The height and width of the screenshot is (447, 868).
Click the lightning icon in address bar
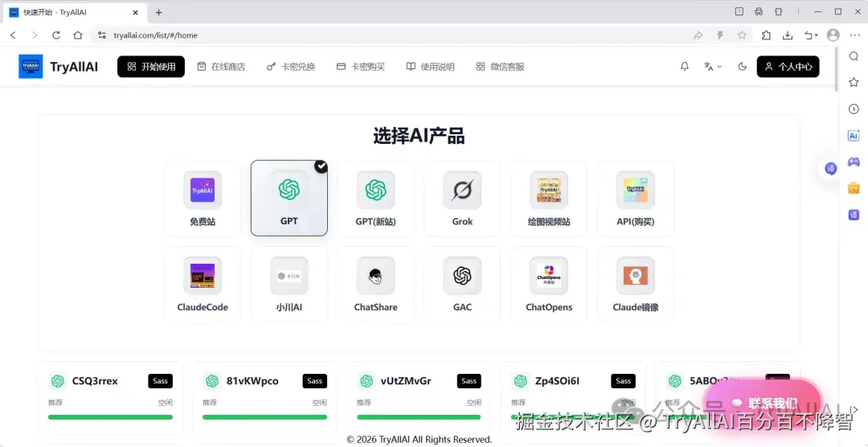point(720,35)
